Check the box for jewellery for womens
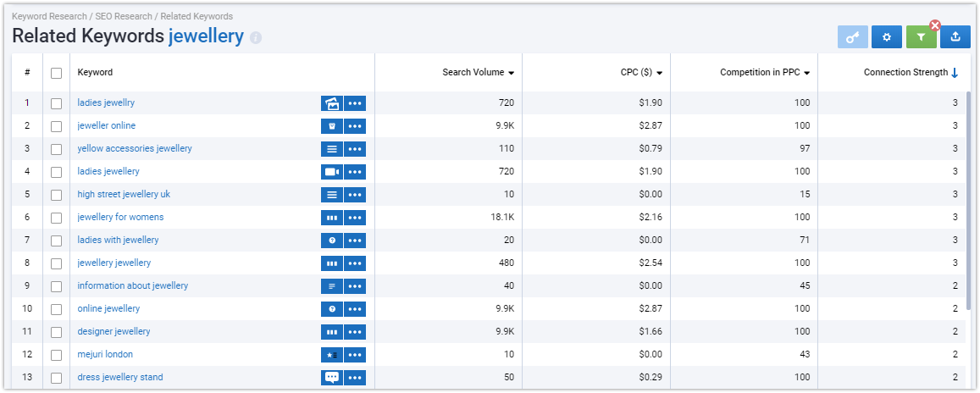980x393 pixels. [x=56, y=218]
